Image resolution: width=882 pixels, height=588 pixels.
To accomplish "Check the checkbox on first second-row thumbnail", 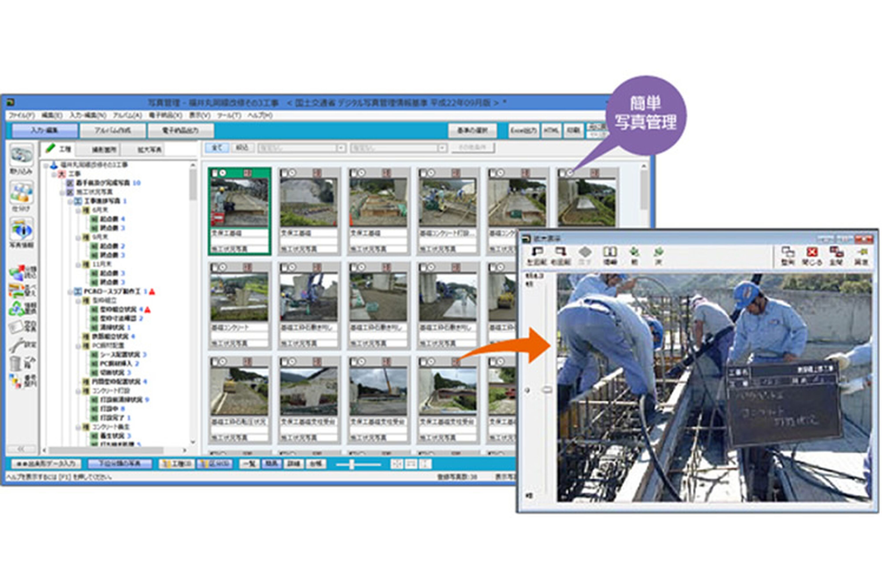I will click(x=215, y=267).
